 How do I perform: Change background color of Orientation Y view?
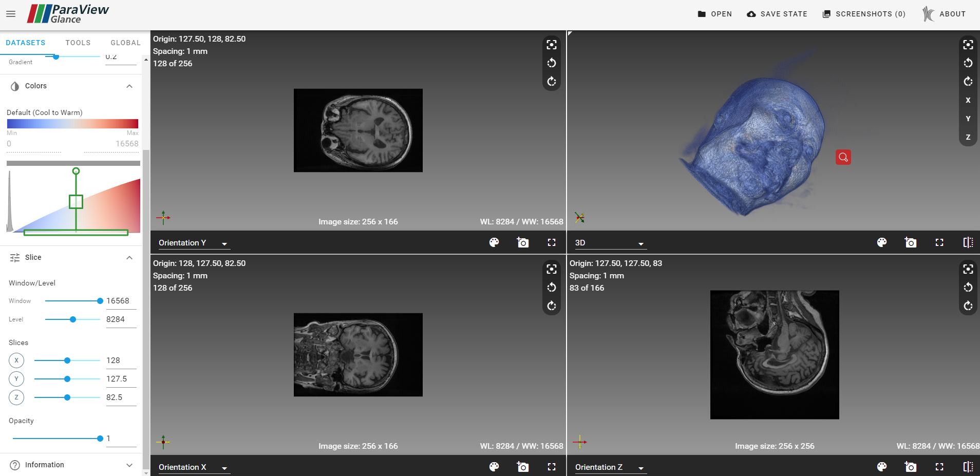(494, 242)
